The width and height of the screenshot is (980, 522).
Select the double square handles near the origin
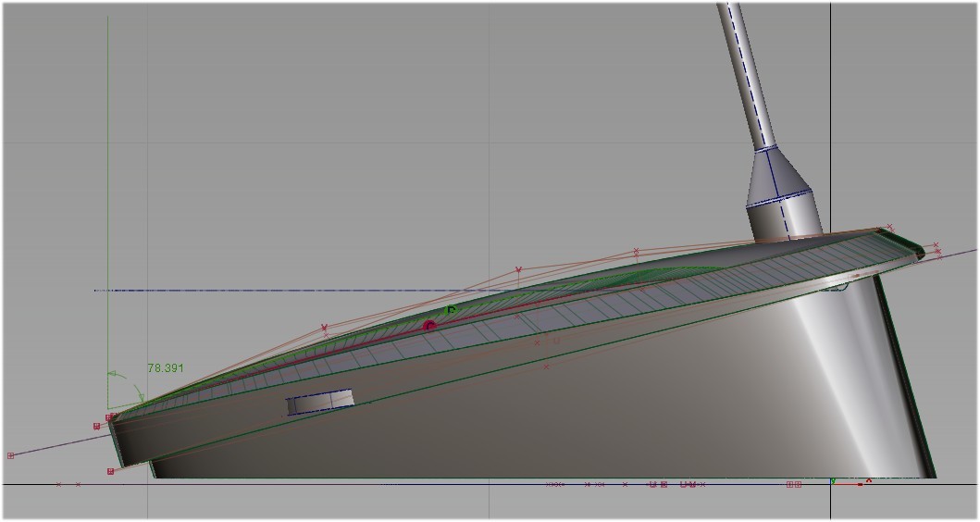pos(794,484)
